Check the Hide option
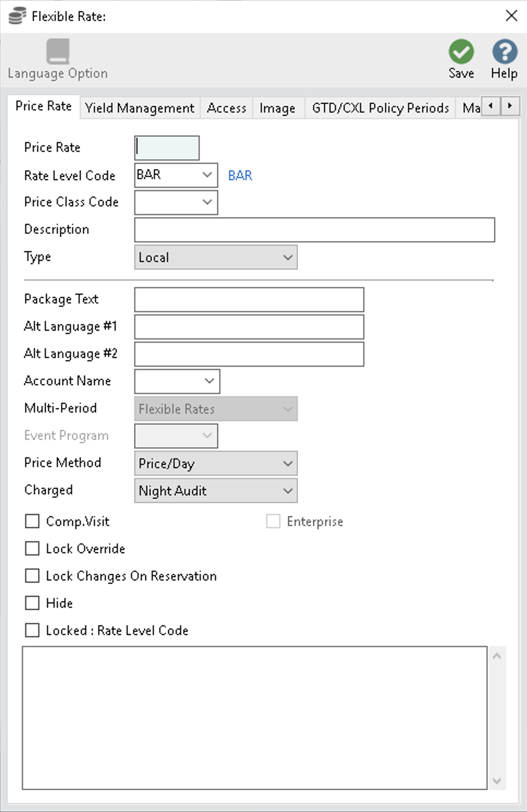 (x=33, y=603)
